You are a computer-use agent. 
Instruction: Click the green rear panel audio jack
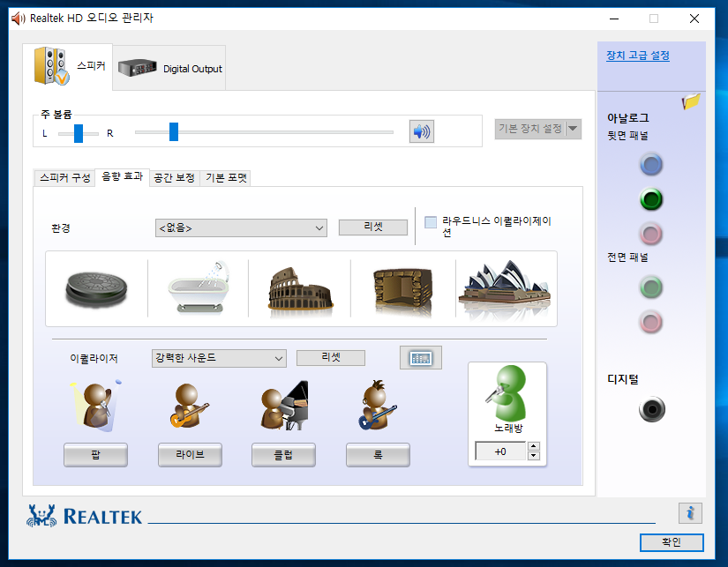651,199
